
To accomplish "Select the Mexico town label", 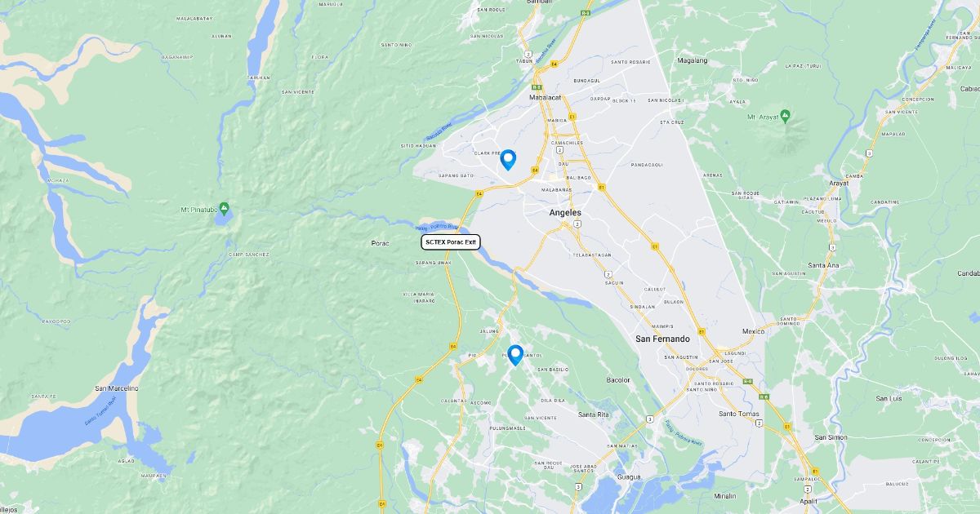I will pyautogui.click(x=753, y=331).
